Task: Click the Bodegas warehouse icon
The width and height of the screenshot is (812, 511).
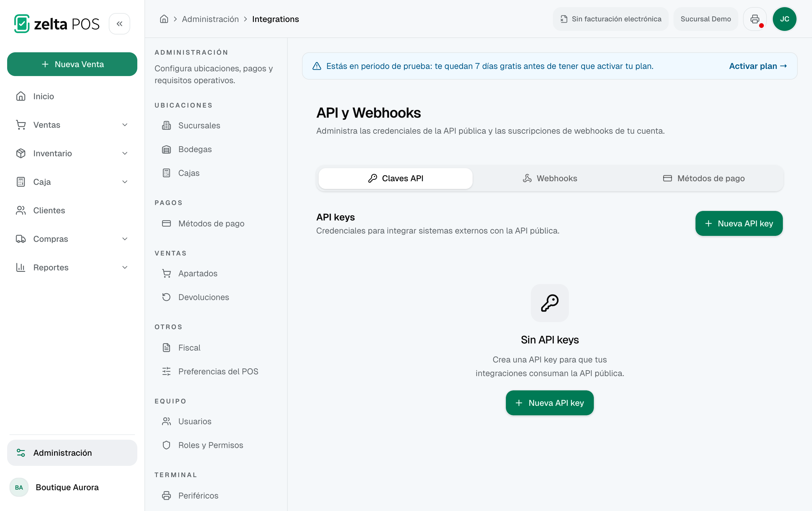Action: point(166,149)
